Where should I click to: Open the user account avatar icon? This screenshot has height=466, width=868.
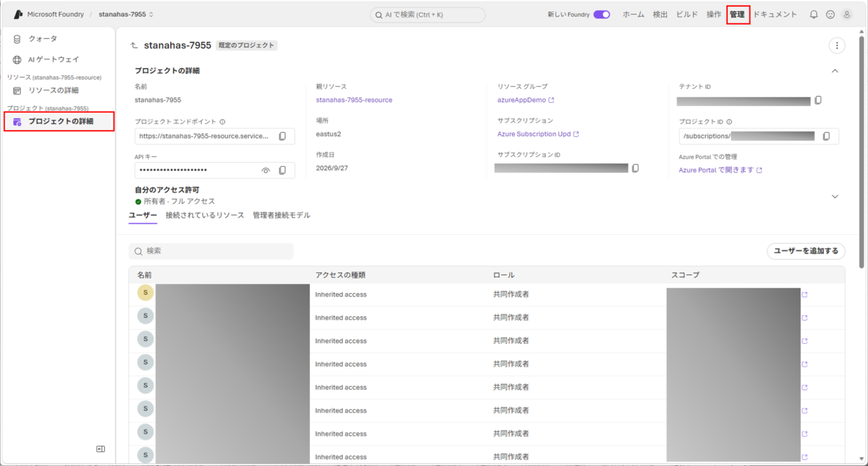click(x=847, y=14)
